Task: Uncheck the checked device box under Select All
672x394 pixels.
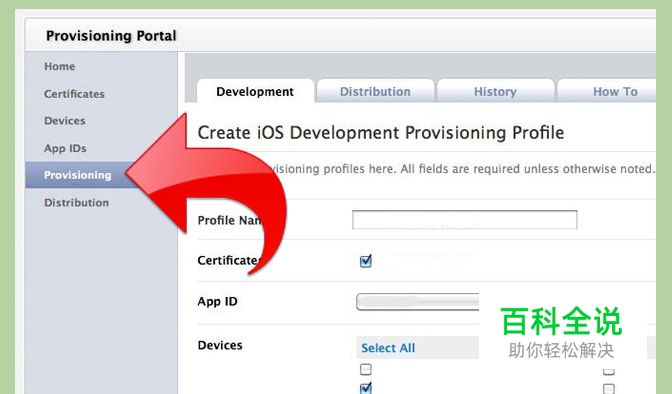Action: tap(366, 388)
